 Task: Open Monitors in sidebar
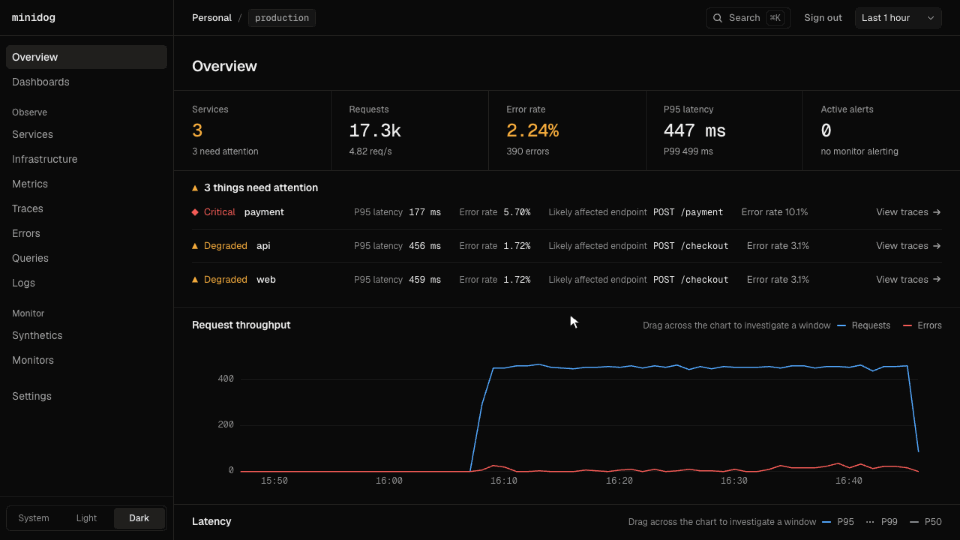(x=86, y=360)
